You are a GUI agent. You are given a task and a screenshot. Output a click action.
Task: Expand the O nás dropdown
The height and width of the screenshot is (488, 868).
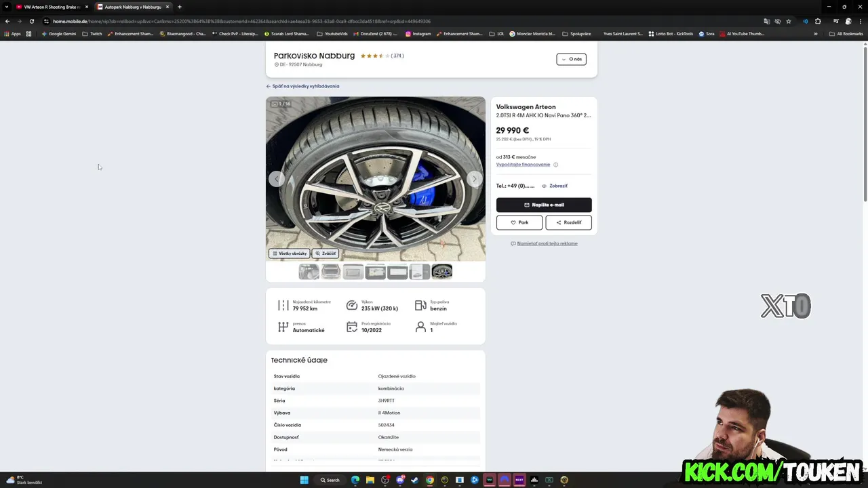(571, 59)
